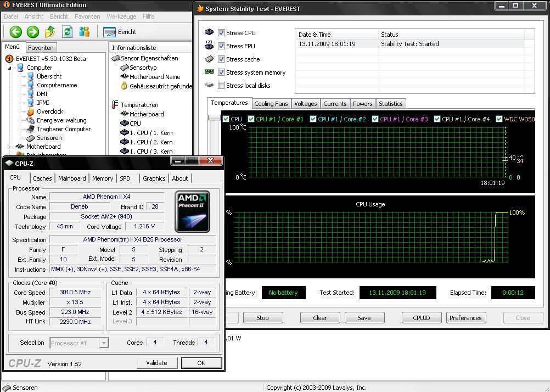Viewport: 550px width, 392px height.
Task: Toggle the Stress CPU checkbox
Action: pos(221,32)
